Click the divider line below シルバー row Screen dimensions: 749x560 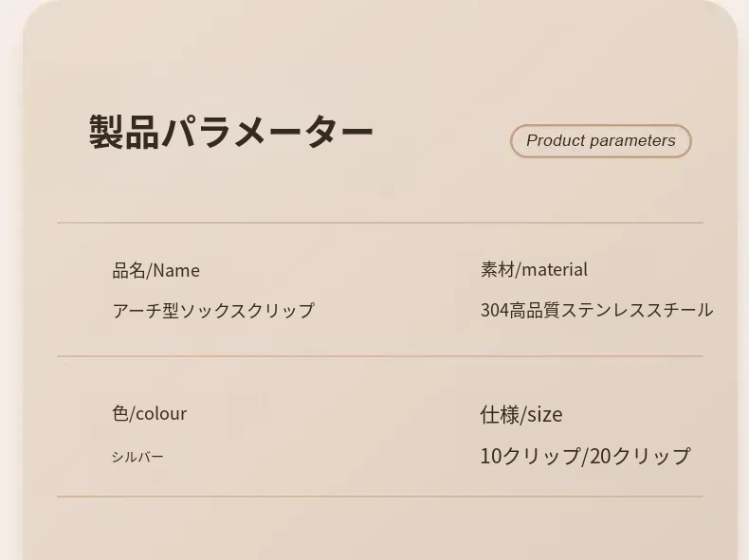pos(379,497)
